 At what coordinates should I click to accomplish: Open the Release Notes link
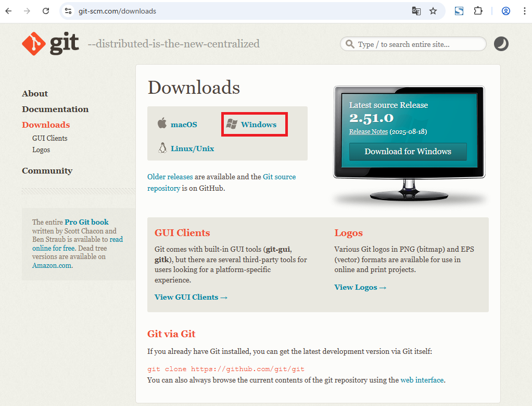[369, 131]
